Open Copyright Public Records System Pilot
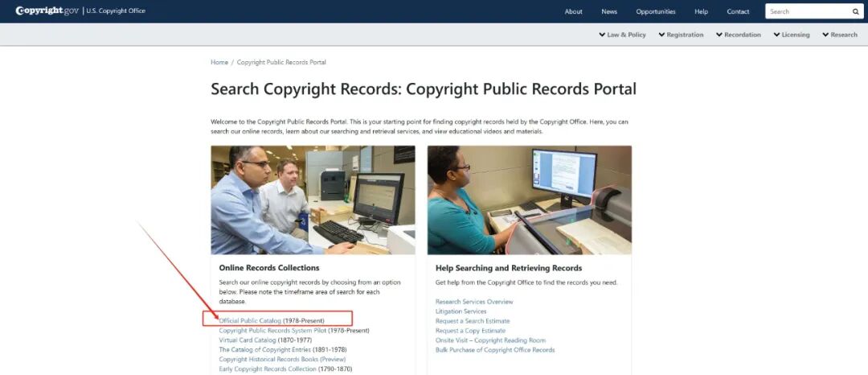The width and height of the screenshot is (868, 375). 273,330
